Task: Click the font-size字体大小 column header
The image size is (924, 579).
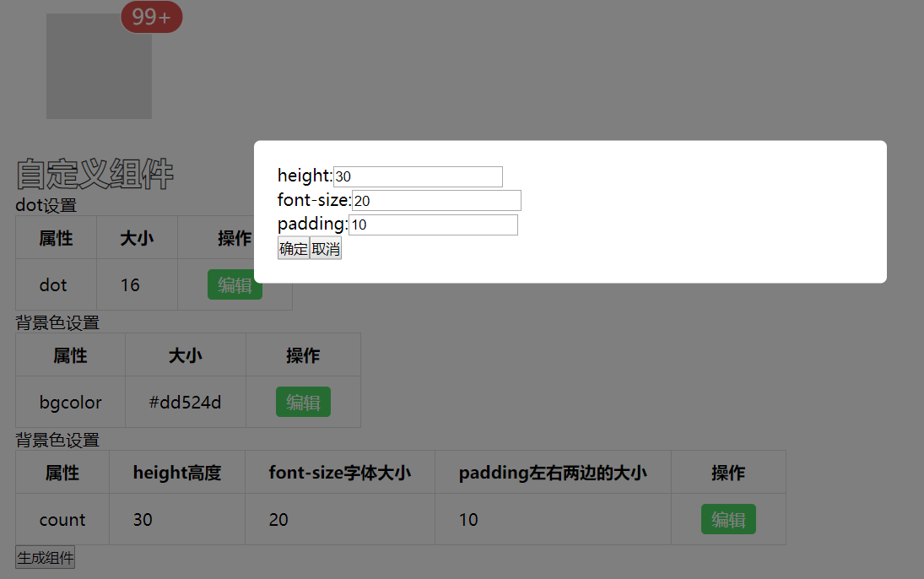Action: click(340, 473)
